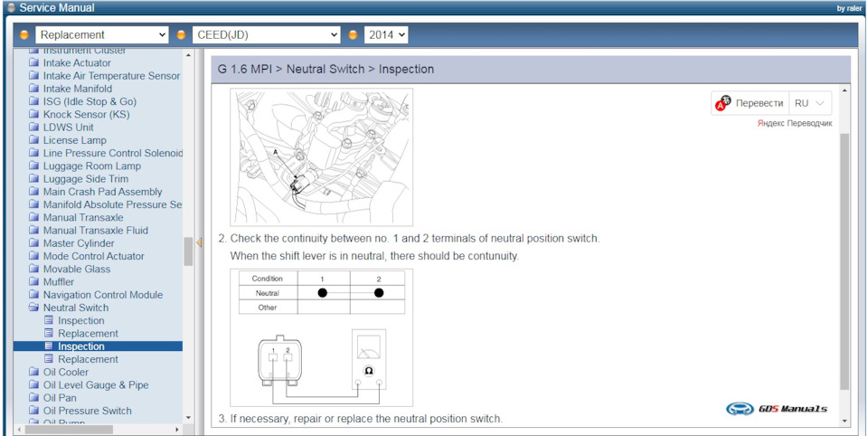Open the 2014 year dropdown

pyautogui.click(x=386, y=34)
